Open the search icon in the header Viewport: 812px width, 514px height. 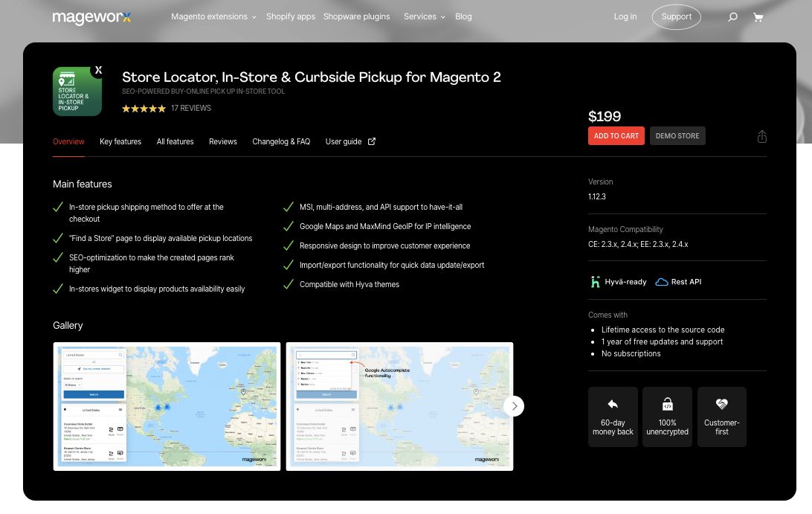click(x=732, y=16)
